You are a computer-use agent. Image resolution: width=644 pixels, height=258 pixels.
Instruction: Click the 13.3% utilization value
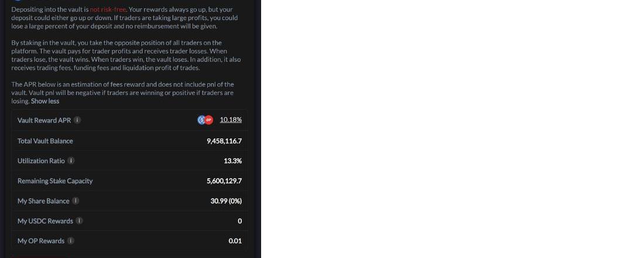coord(232,161)
